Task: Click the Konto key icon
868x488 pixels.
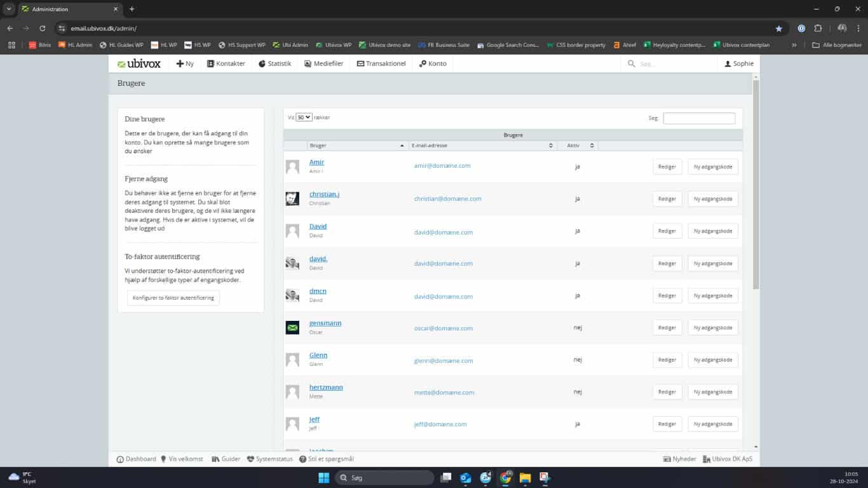Action: tap(423, 64)
